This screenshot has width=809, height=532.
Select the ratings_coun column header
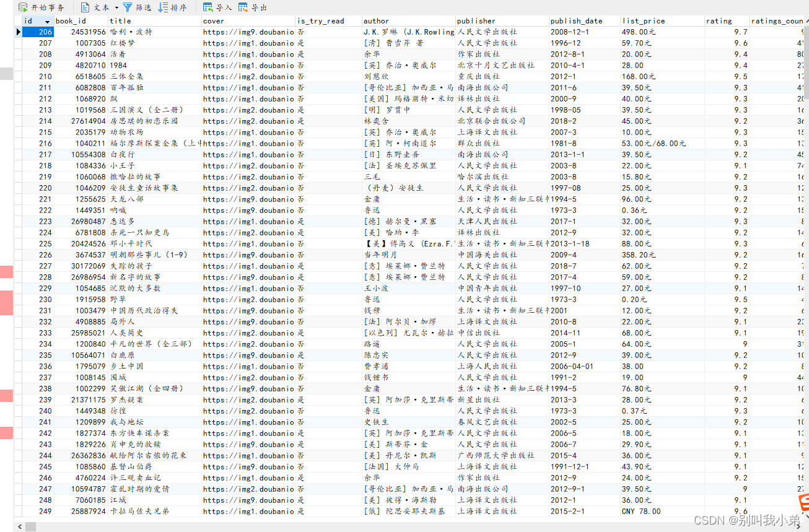click(x=777, y=21)
